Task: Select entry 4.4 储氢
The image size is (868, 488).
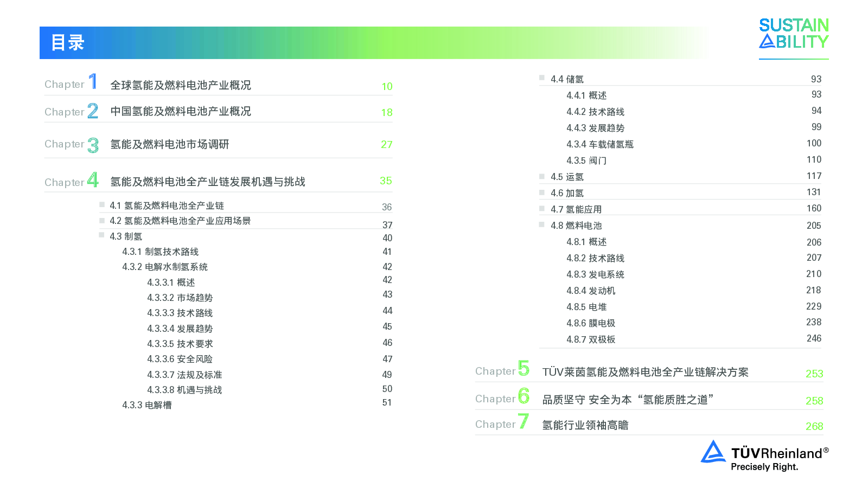Action: (567, 79)
